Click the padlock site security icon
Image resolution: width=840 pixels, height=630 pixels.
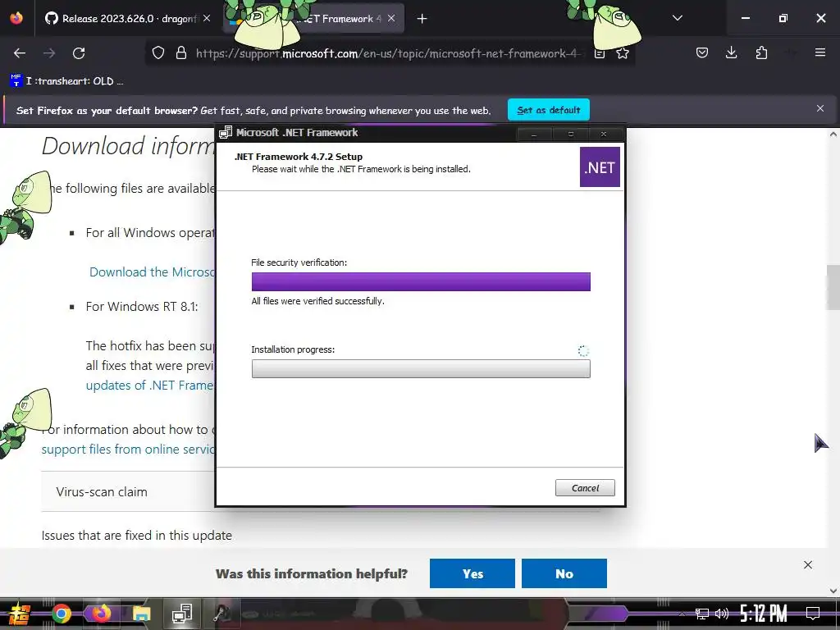[x=181, y=53]
